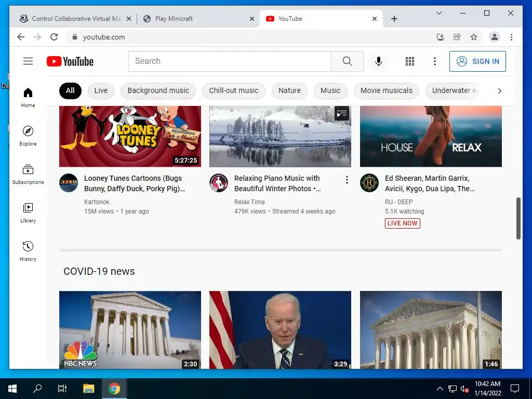Open the 1:46 courthouse video thumbnail
The width and height of the screenshot is (532, 399).
tap(431, 330)
